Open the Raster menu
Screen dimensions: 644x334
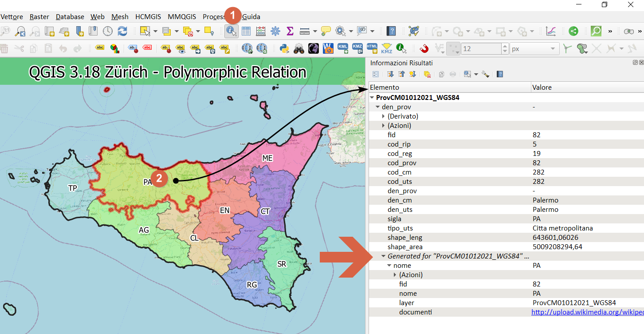[x=39, y=17]
